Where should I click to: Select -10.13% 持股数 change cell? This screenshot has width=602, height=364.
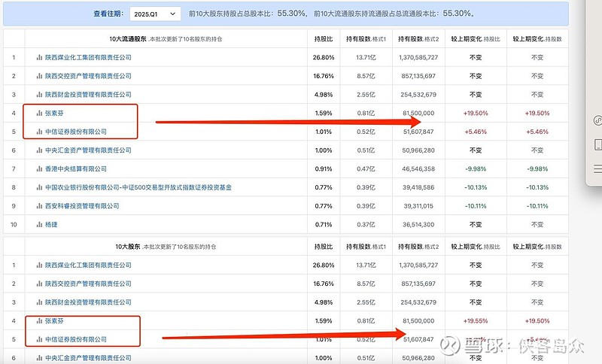[x=537, y=187]
